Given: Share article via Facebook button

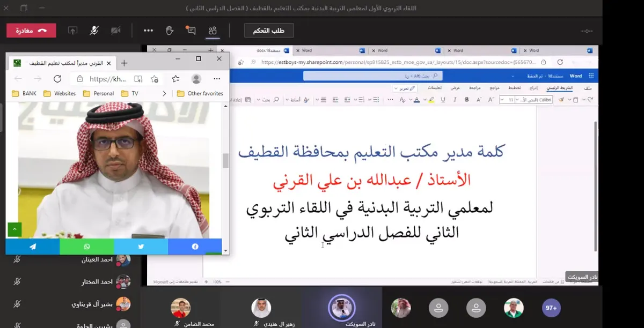Looking at the screenshot, I should point(195,247).
